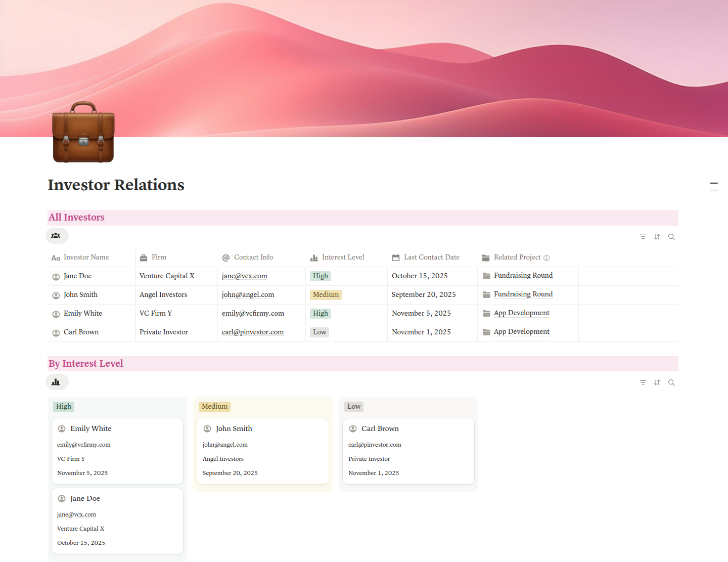Image resolution: width=728 pixels, height=562 pixels.
Task: Click the Contact Info column header
Action: point(262,257)
